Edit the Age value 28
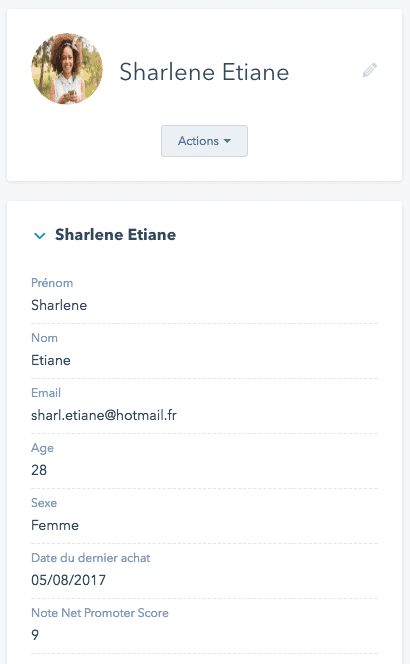This screenshot has height=664, width=410. (39, 470)
